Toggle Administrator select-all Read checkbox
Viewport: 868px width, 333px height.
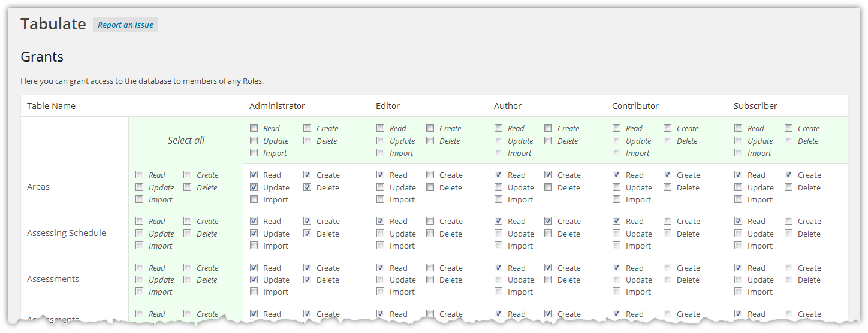(x=254, y=128)
